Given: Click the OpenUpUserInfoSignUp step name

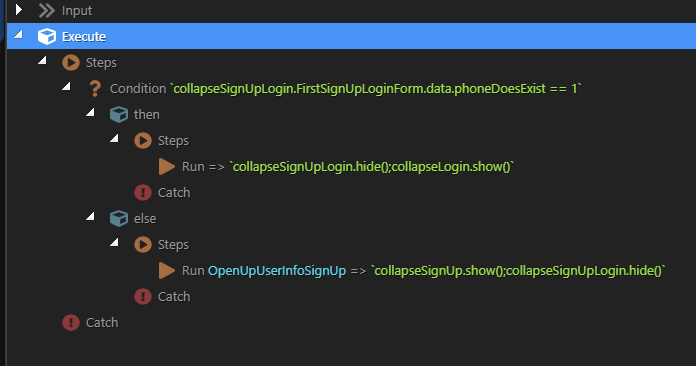Looking at the screenshot, I should click(277, 271).
